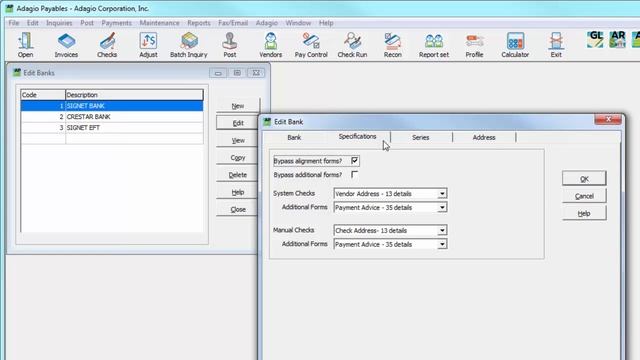Expand System Checks Additional Forms dropdown
Viewport: 640px width, 360px height.
[442, 208]
